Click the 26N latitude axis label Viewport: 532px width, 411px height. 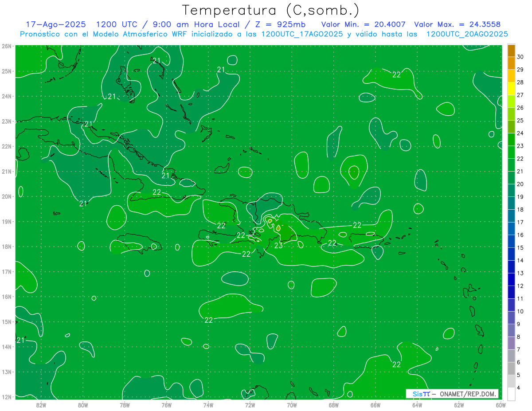(x=7, y=46)
